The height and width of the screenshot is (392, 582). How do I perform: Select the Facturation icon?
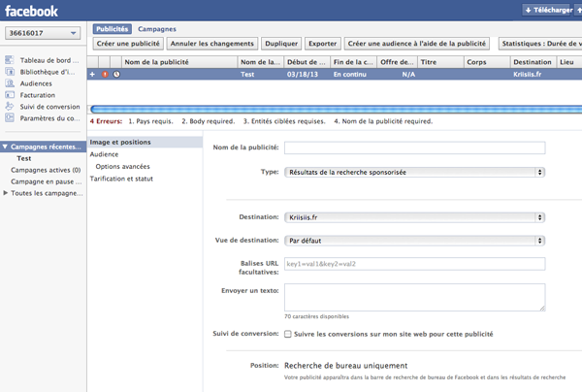(x=10, y=95)
